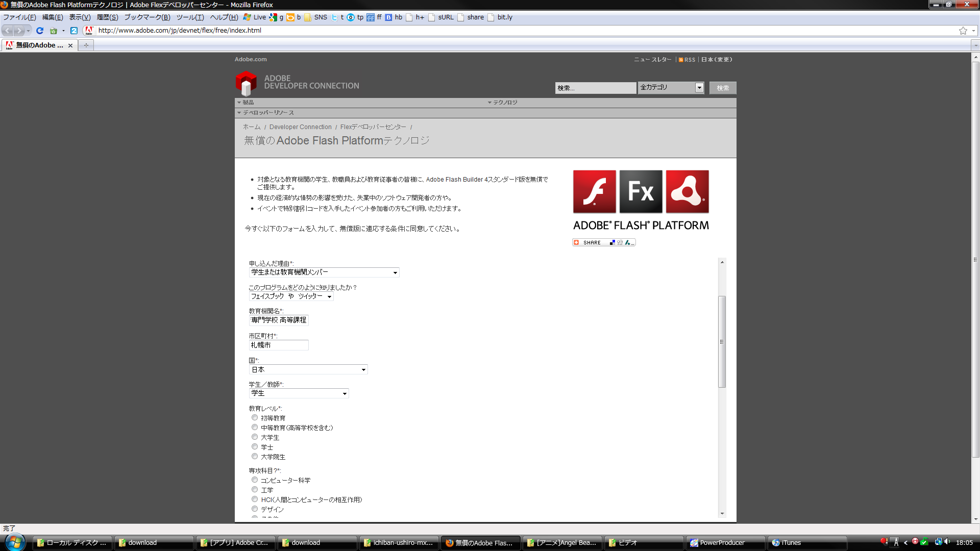Open the 'bit.ly' bookmarklet
Viewport: 980px width, 551px height.
click(x=500, y=17)
